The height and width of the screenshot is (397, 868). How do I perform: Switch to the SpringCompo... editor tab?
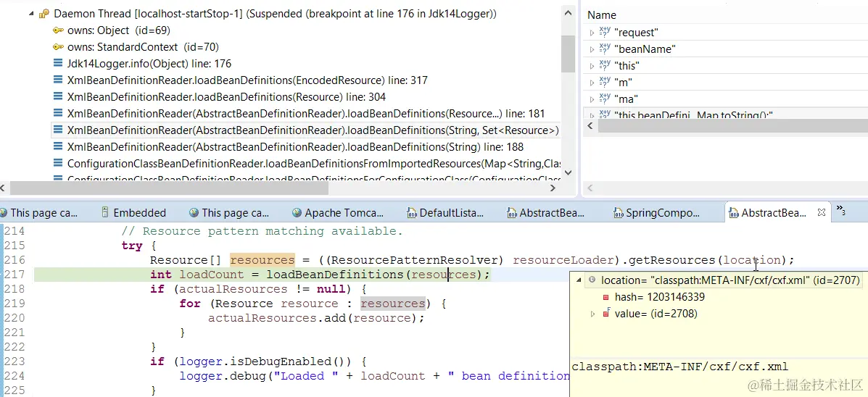point(657,213)
